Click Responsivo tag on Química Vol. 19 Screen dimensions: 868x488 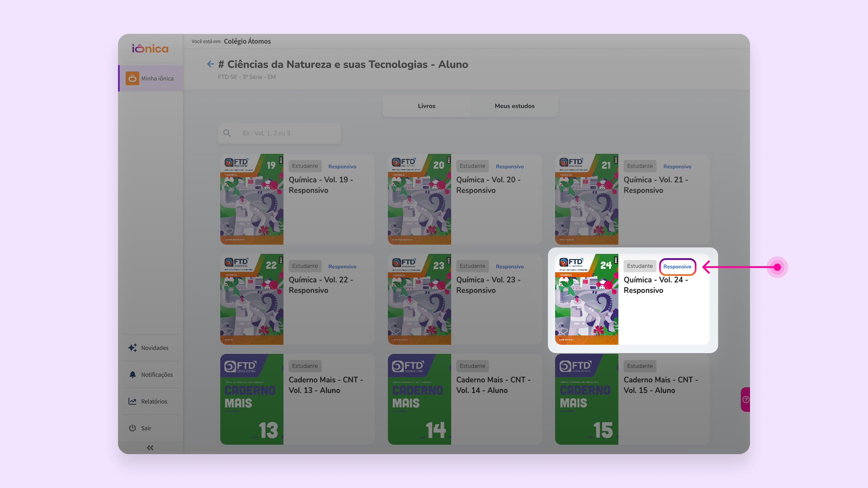click(x=342, y=166)
